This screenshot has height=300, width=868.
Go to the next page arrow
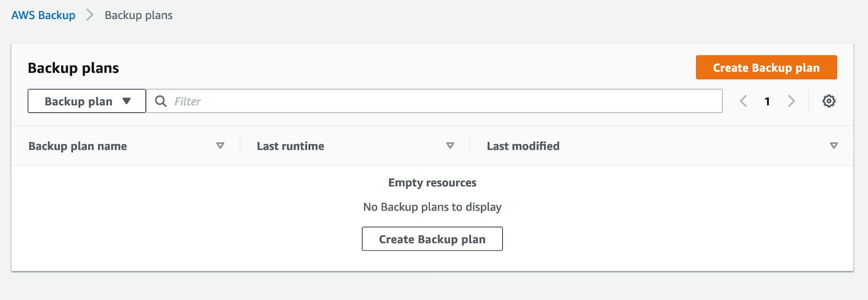click(792, 101)
